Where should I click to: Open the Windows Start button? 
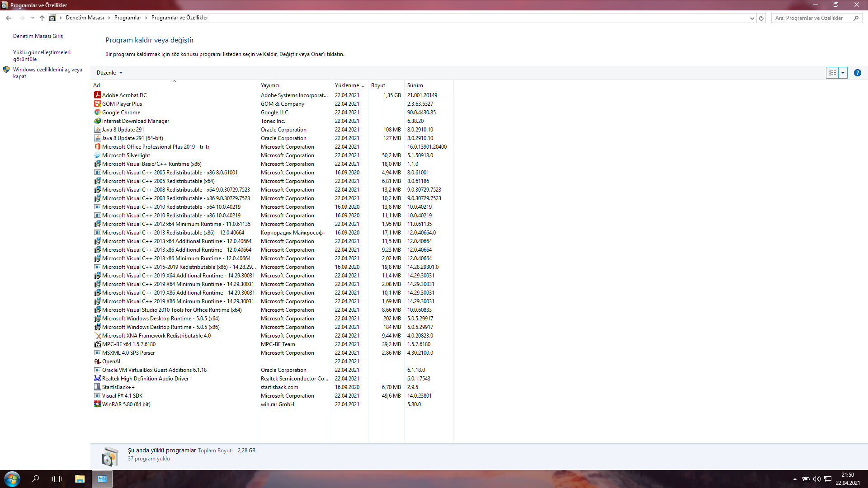pos(12,479)
